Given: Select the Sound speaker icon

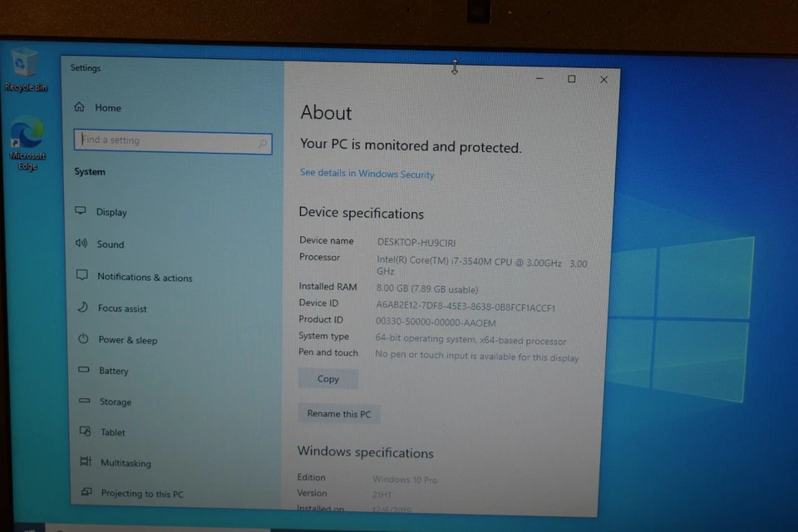Looking at the screenshot, I should [x=81, y=244].
